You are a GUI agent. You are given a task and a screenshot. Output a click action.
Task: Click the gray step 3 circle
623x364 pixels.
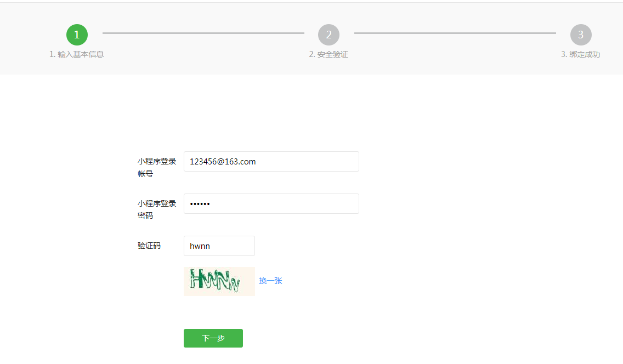pos(581,35)
